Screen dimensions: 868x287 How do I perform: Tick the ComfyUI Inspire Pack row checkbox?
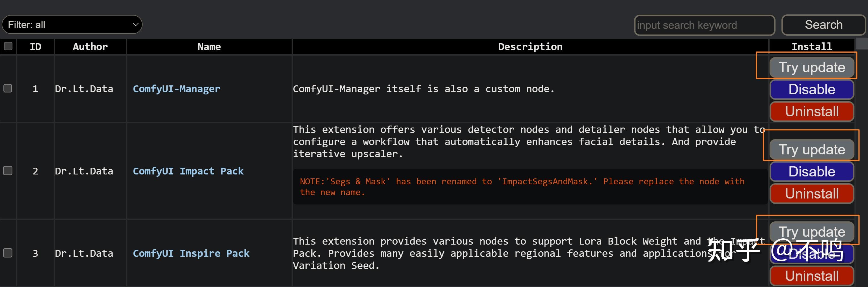coord(8,253)
